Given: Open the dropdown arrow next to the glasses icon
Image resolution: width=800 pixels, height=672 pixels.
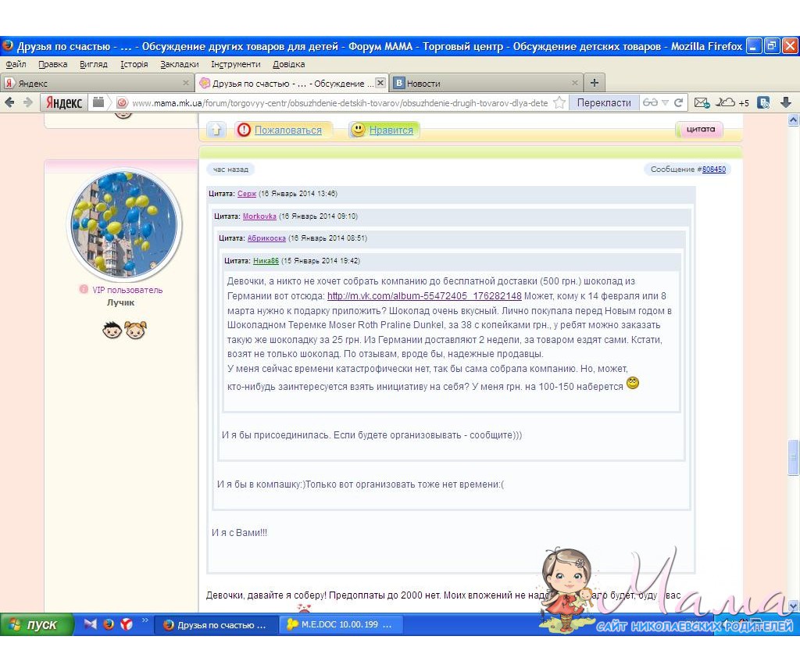Looking at the screenshot, I should (665, 102).
